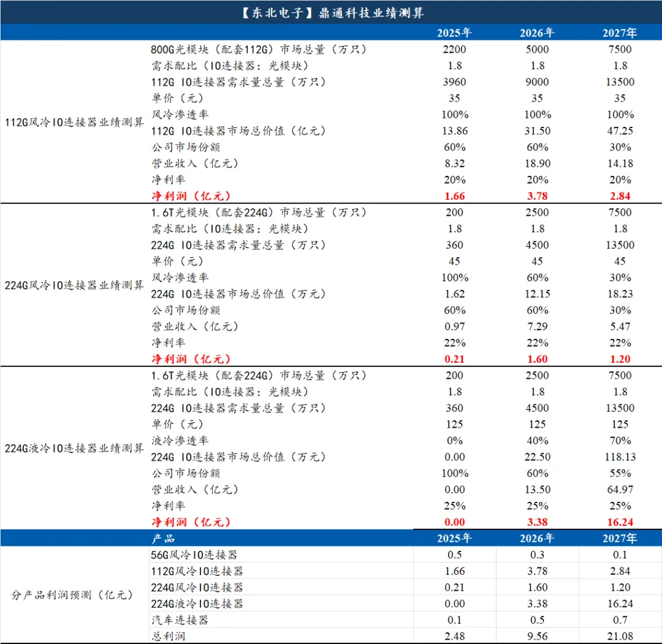This screenshot has width=662, height=644.
Task: Click row label 112G IO连接器市场总价值（亿元）
Action: tap(238, 131)
